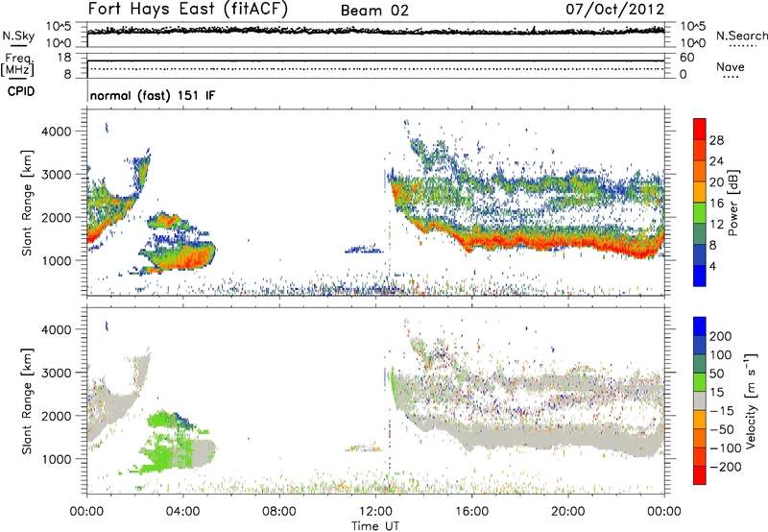Select the "N.Sky" legend label
Screen dimensions: 768x532
[18, 36]
